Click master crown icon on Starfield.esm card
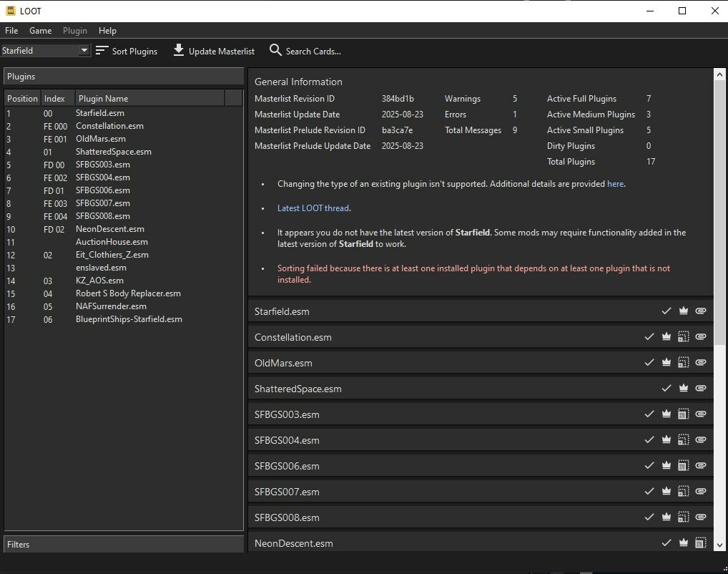The width and height of the screenshot is (728, 574). pos(684,311)
